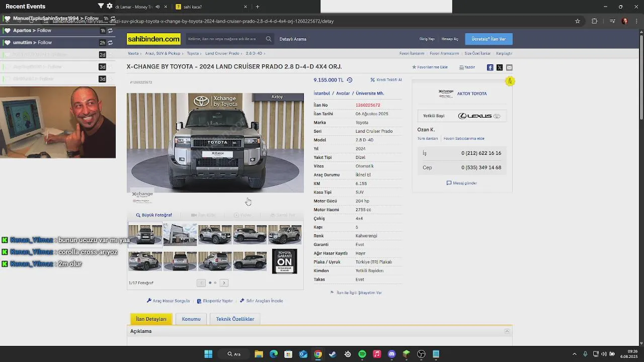Click the taskbar Ara search box
The height and width of the screenshot is (362, 644).
[234, 354]
